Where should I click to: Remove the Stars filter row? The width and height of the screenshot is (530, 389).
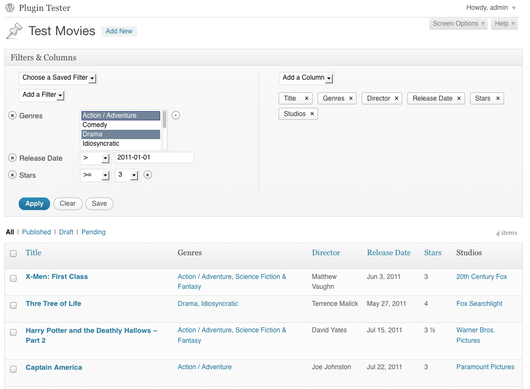coord(12,175)
